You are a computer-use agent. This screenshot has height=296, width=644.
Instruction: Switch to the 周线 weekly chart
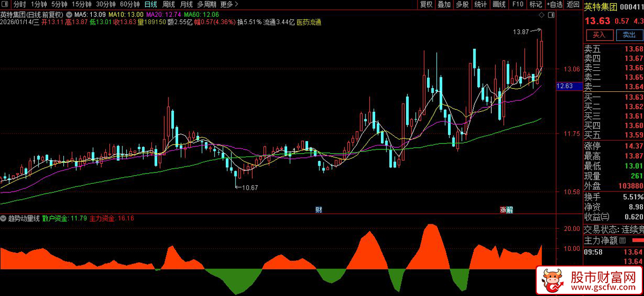pos(168,4)
